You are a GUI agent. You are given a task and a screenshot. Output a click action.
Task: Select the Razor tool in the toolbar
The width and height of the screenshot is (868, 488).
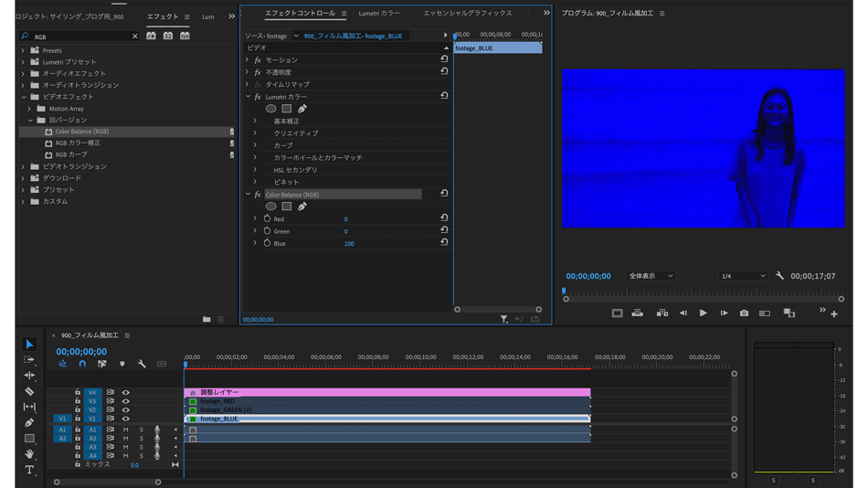pyautogui.click(x=29, y=391)
